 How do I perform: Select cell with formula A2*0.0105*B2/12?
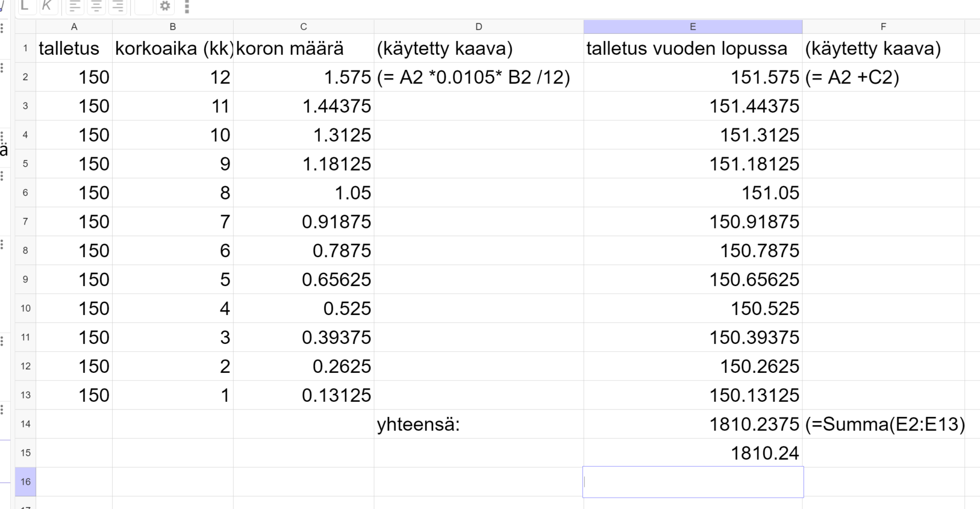pyautogui.click(x=479, y=77)
